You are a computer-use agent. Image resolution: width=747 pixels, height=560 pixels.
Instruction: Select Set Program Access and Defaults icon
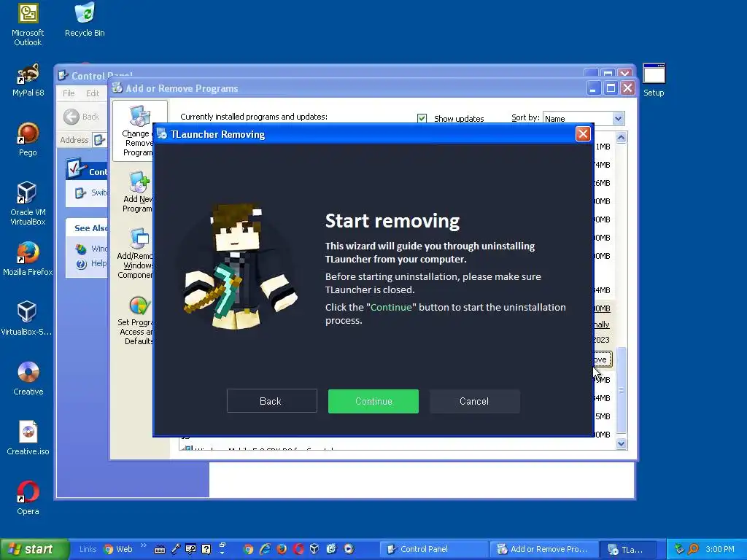136,321
